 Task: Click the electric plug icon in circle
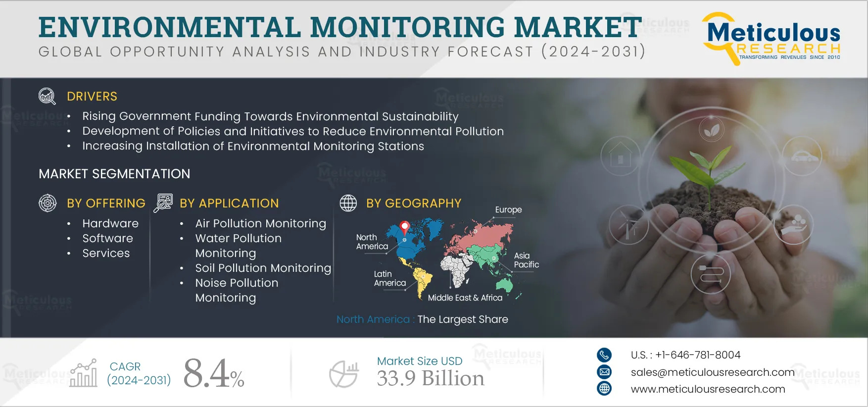coord(711,274)
